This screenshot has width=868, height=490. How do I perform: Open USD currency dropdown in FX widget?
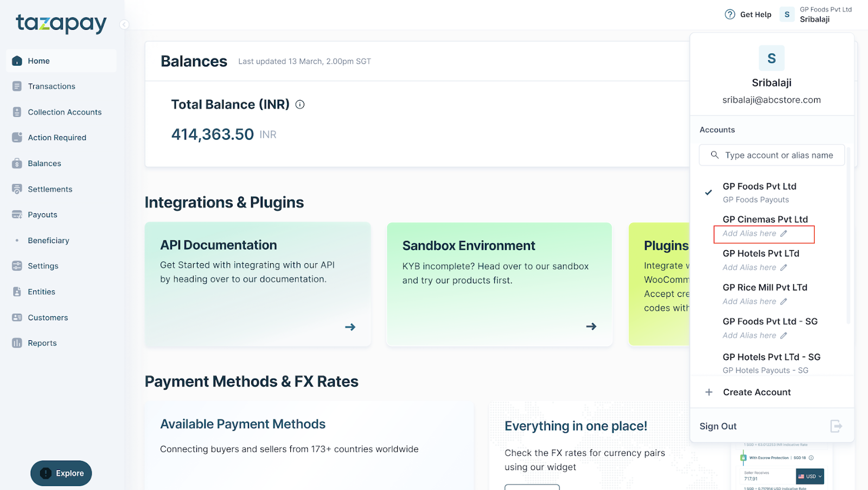pyautogui.click(x=810, y=476)
